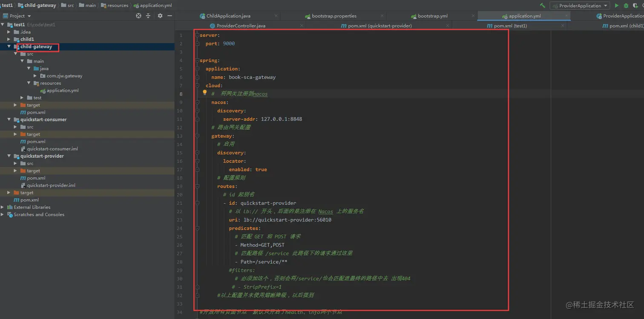This screenshot has width=644, height=319.
Task: Click the quickstart-provider.iml file icon
Action: point(23,185)
